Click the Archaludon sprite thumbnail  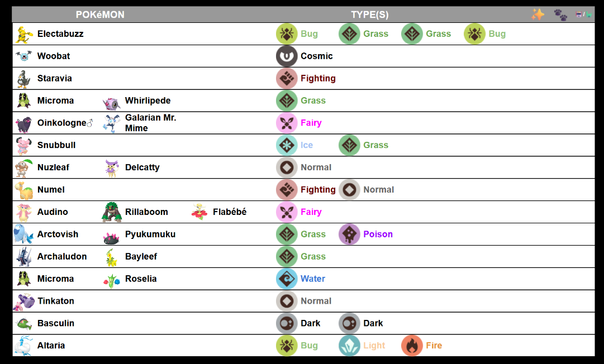[x=24, y=257]
